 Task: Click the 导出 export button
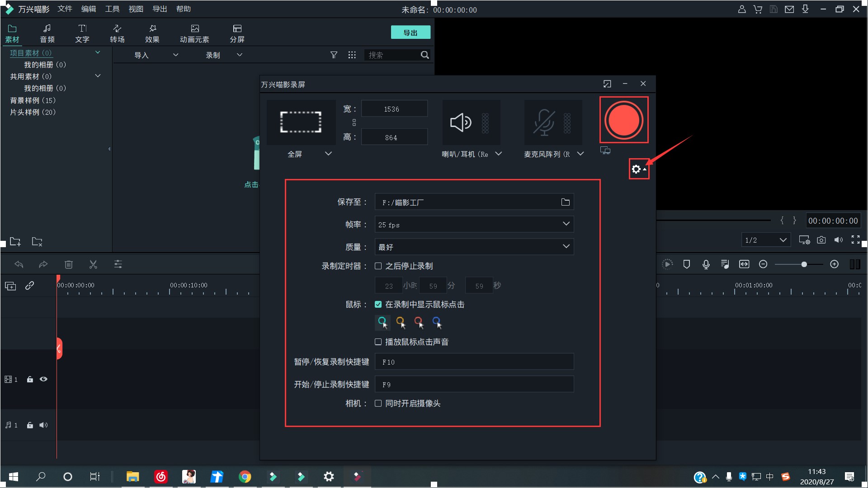click(x=410, y=32)
